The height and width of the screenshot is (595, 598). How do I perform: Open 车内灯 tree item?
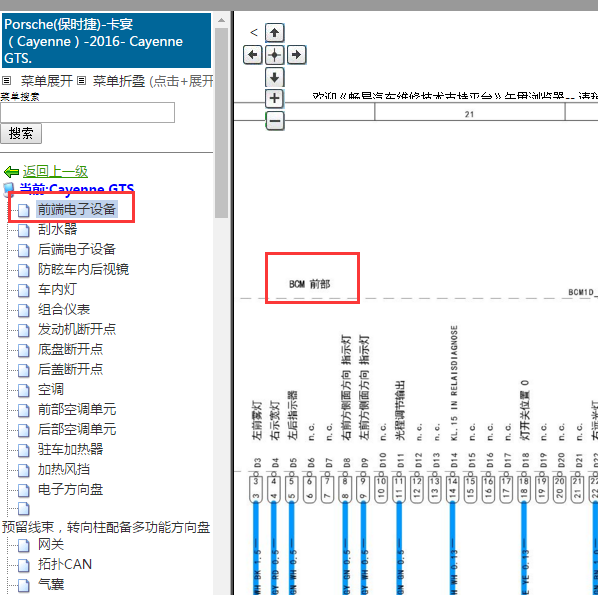click(58, 289)
